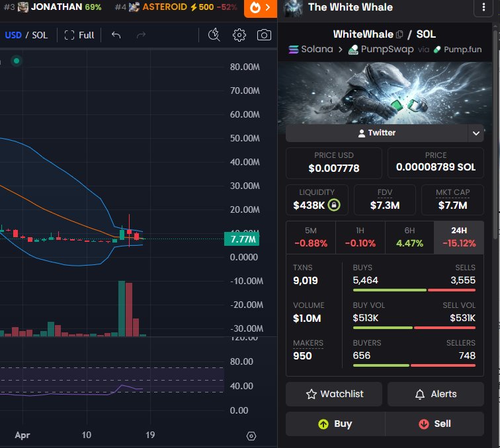Expand the socials dropdown chevron

point(476,133)
